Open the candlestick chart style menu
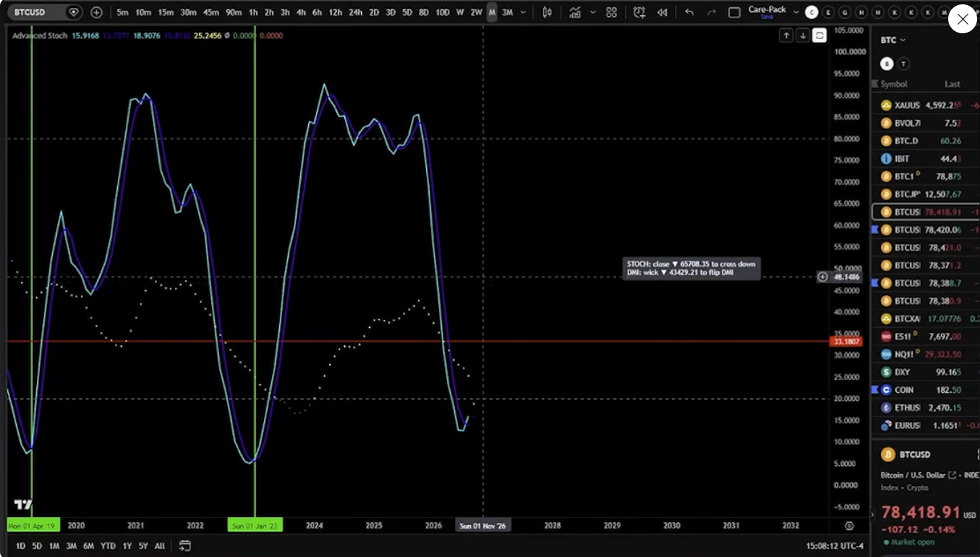Image resolution: width=980 pixels, height=557 pixels. pos(547,12)
